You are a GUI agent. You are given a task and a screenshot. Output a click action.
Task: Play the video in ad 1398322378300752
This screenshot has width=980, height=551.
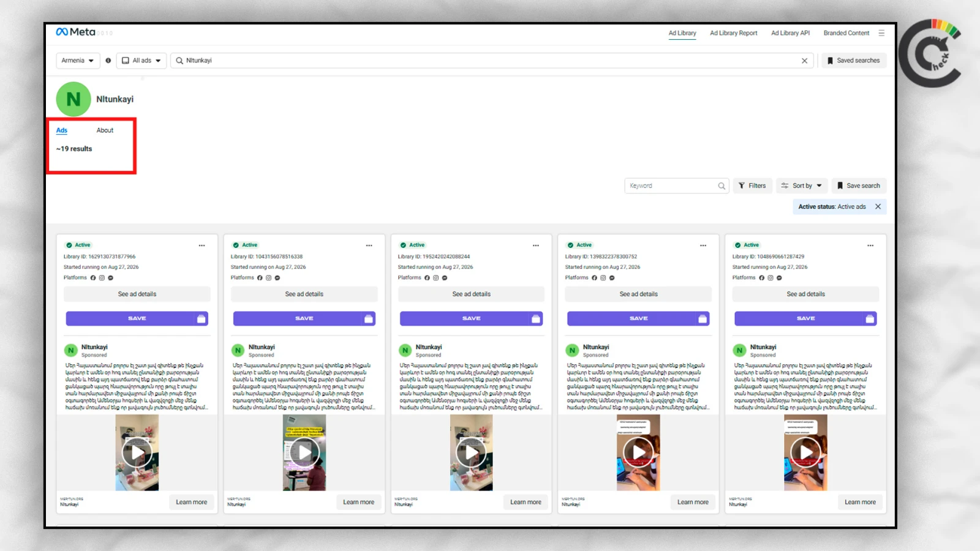[x=638, y=453]
